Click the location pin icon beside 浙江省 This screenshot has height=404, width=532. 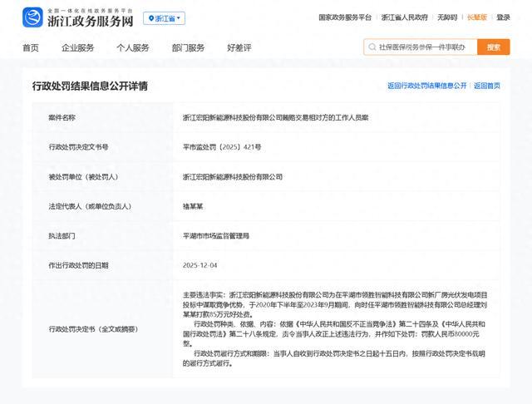tap(150, 17)
